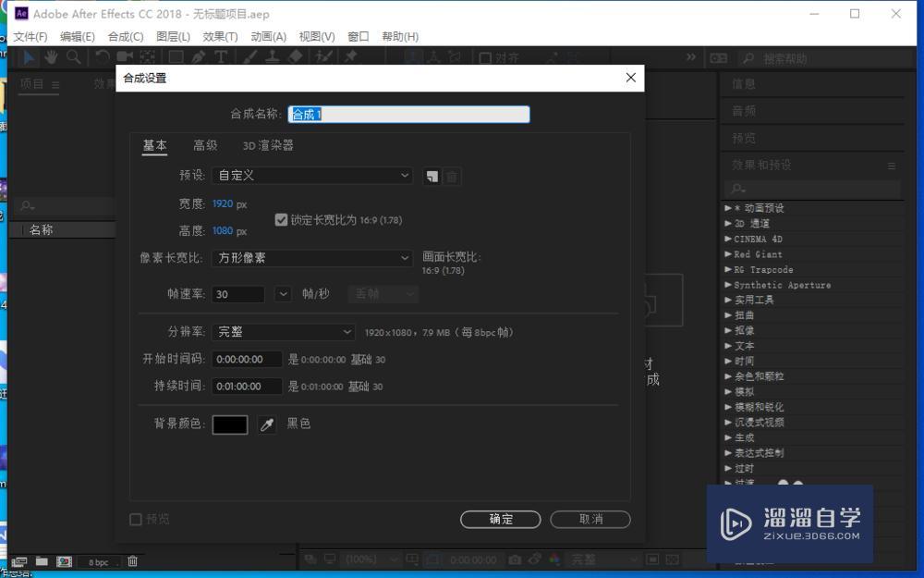This screenshot has height=578, width=924.
Task: Select the Horizontal Type tool
Action: pos(221,57)
